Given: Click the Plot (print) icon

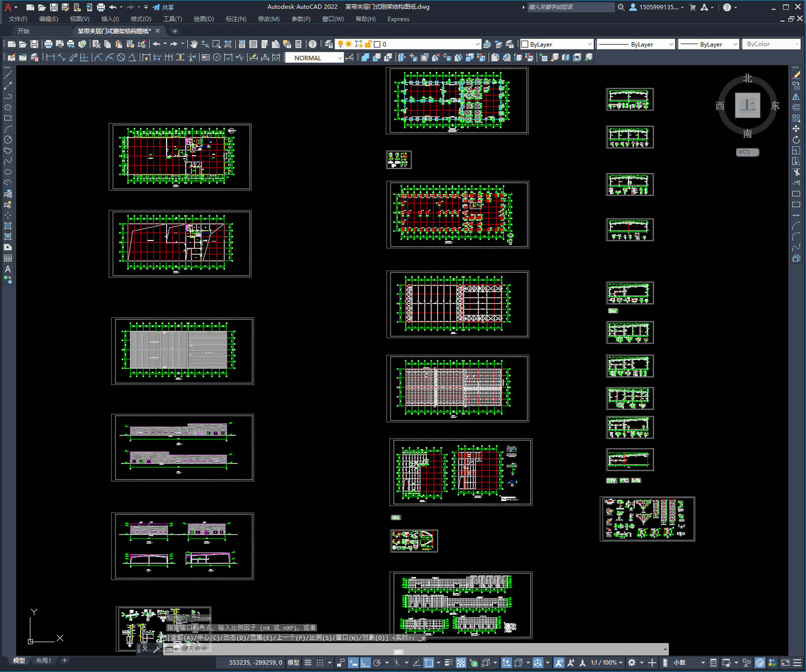Looking at the screenshot, I should [x=49, y=44].
